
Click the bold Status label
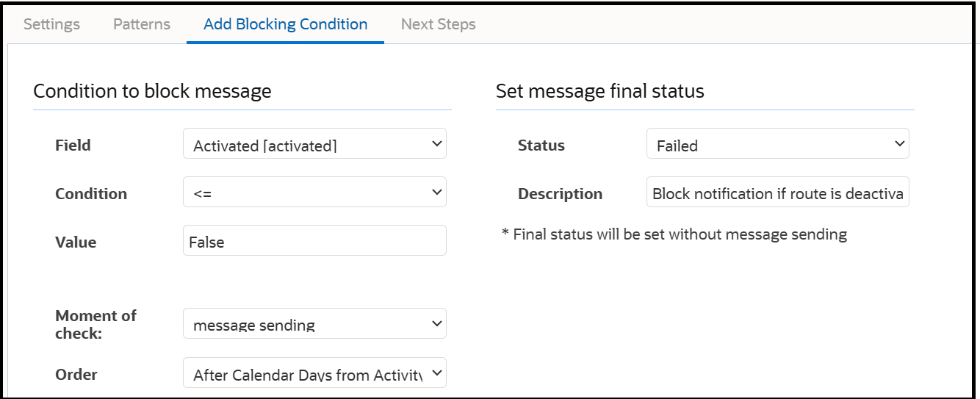point(541,145)
